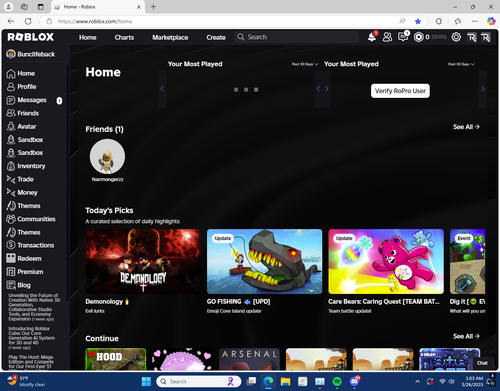This screenshot has height=391, width=500.
Task: Open Care Bears Caring Quest thumbnail
Action: (x=386, y=261)
